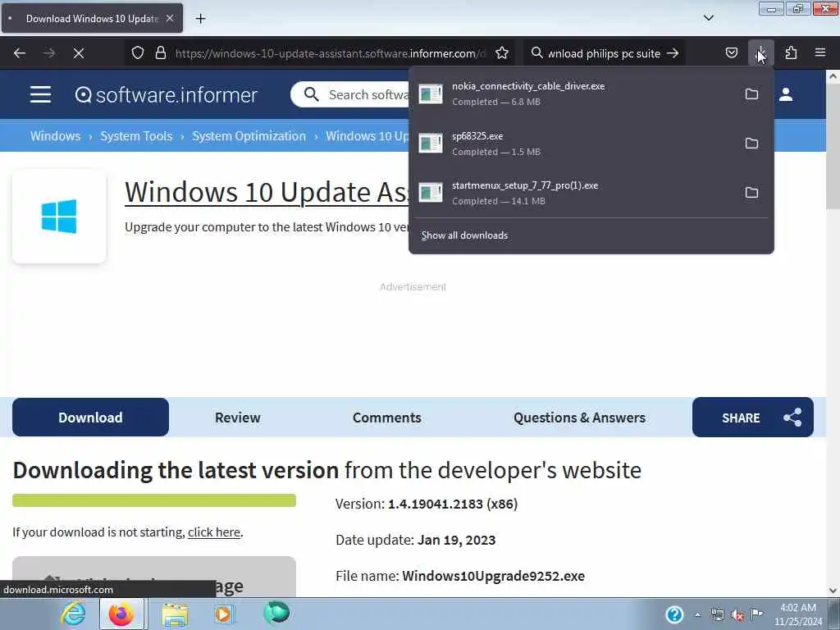Show folder for nokia_connectivity_cable_driver.exe
The height and width of the screenshot is (630, 840).
pyautogui.click(x=751, y=94)
